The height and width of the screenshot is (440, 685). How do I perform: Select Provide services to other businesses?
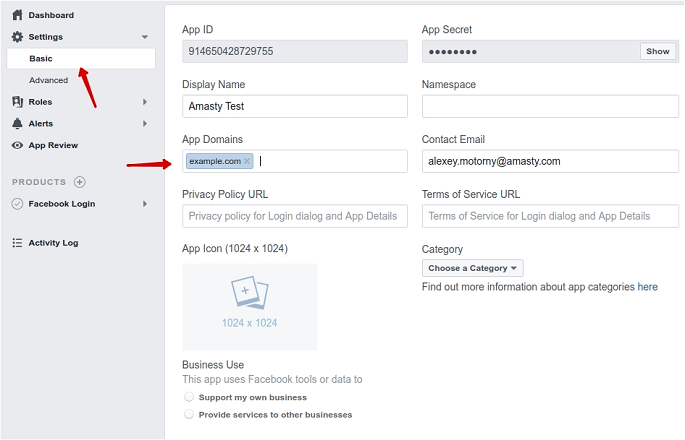189,414
